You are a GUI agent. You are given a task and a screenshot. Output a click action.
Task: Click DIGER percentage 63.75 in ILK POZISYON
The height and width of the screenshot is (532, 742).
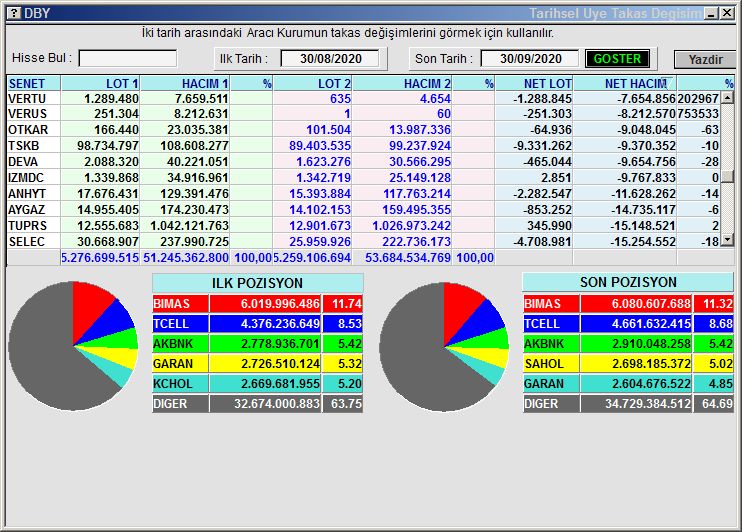(346, 404)
